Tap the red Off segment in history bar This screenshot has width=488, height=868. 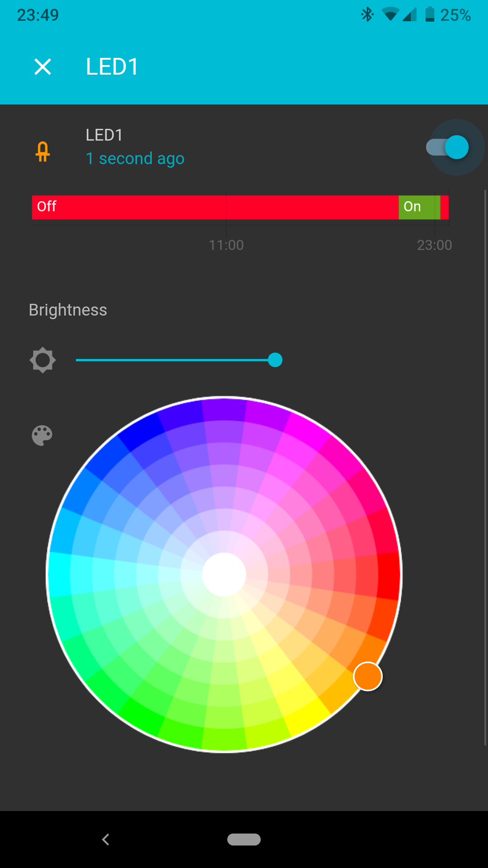(215, 207)
